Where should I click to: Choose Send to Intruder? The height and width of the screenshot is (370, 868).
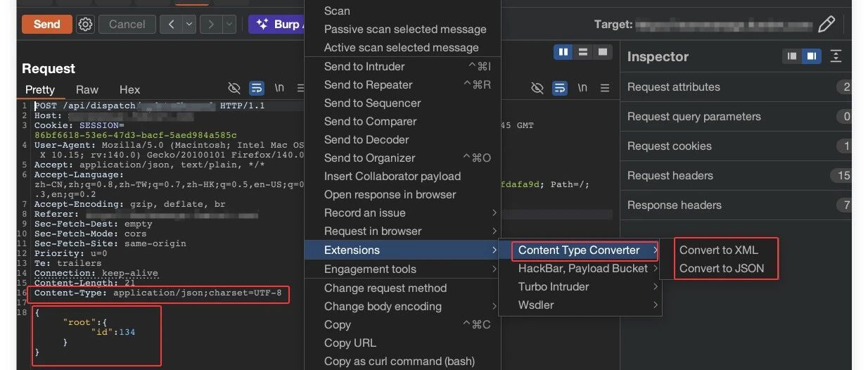(402, 66)
